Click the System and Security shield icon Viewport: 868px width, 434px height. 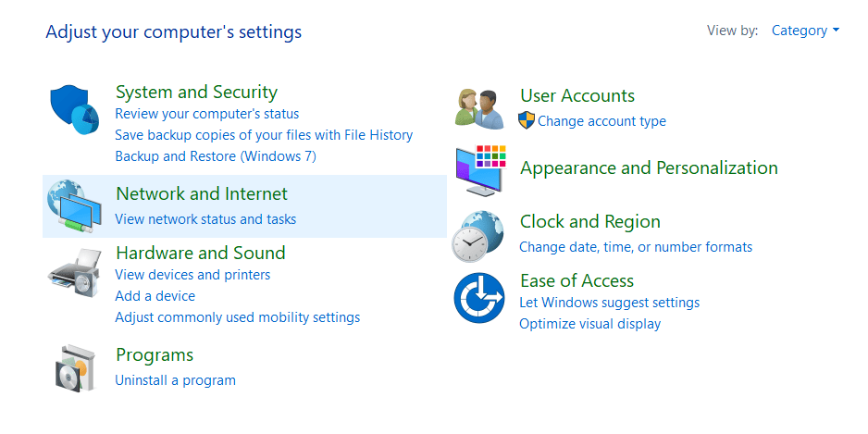pyautogui.click(x=75, y=109)
